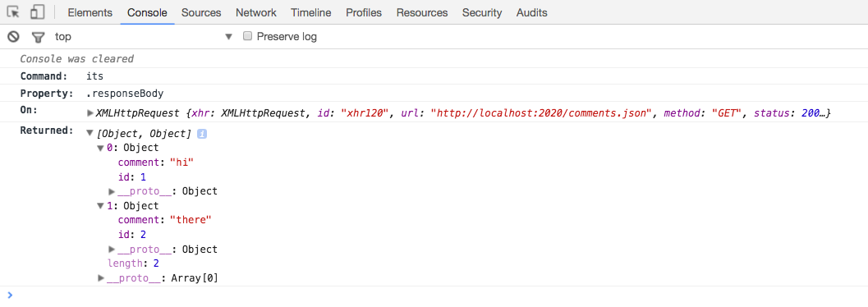868x307 pixels.
Task: Click the Console was cleared message
Action: pyautogui.click(x=77, y=58)
